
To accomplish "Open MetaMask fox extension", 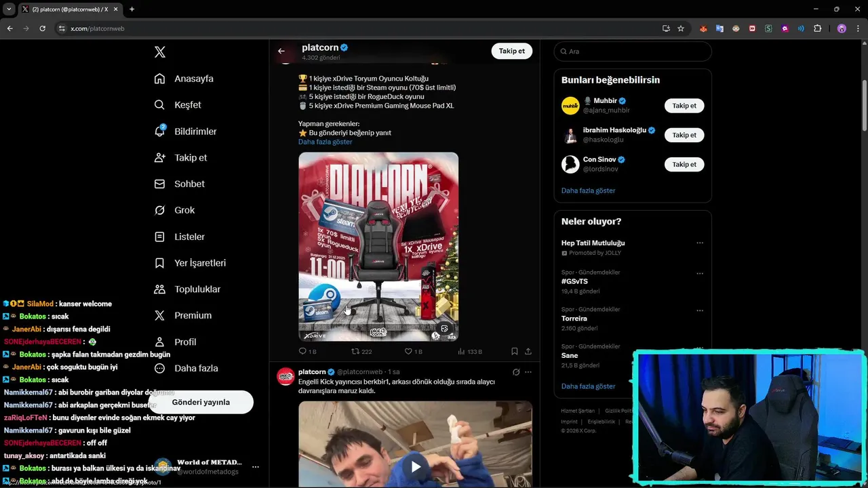I will click(703, 28).
